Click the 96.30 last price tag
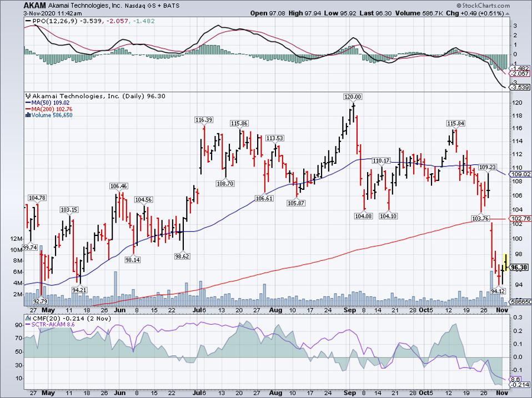This screenshot has width=532, height=398. point(519,267)
